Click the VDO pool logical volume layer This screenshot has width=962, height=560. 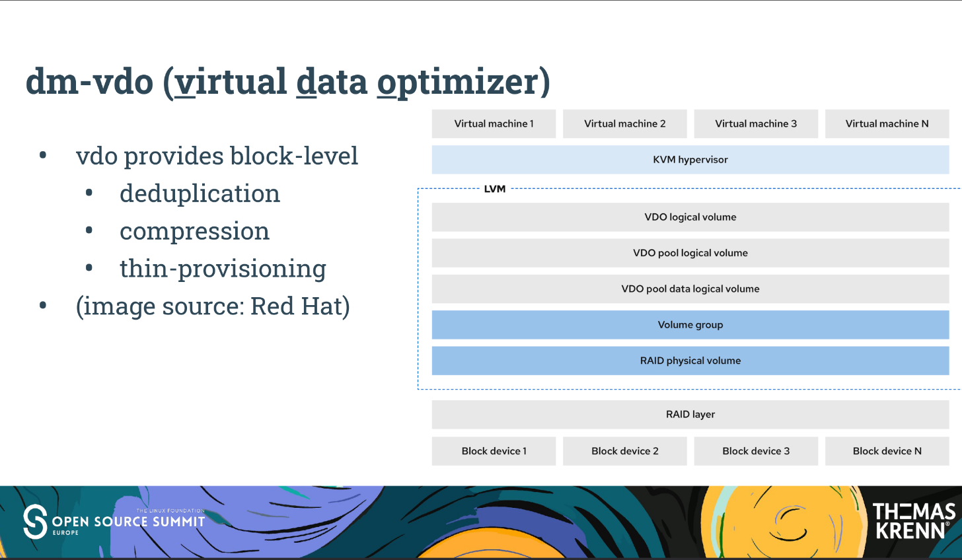[690, 253]
